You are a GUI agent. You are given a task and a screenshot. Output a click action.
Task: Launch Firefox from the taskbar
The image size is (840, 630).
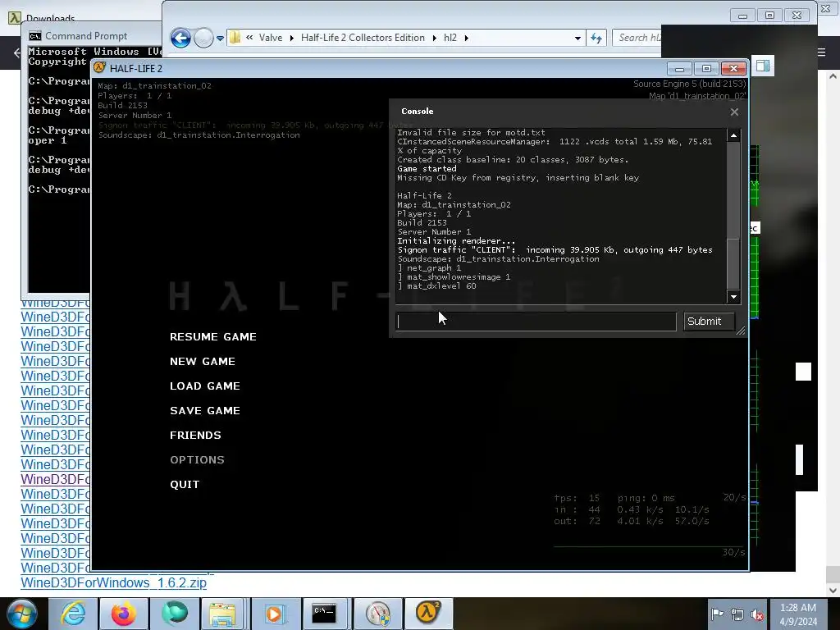(123, 614)
